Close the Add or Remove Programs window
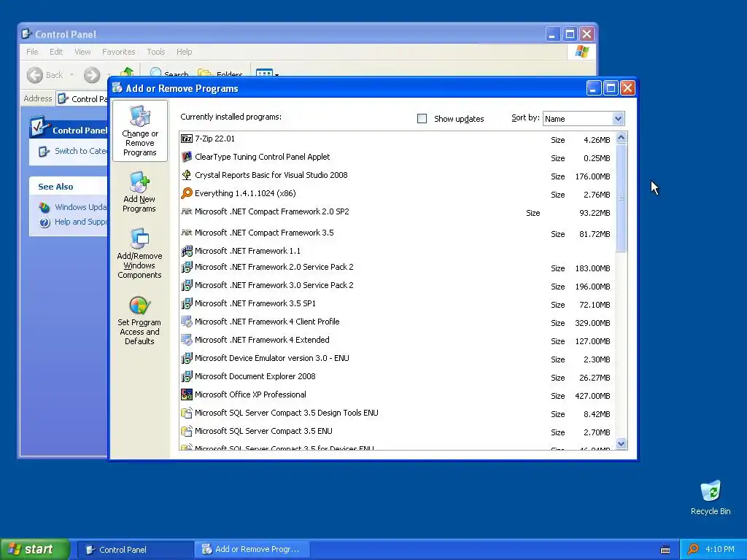747x560 pixels. [628, 88]
